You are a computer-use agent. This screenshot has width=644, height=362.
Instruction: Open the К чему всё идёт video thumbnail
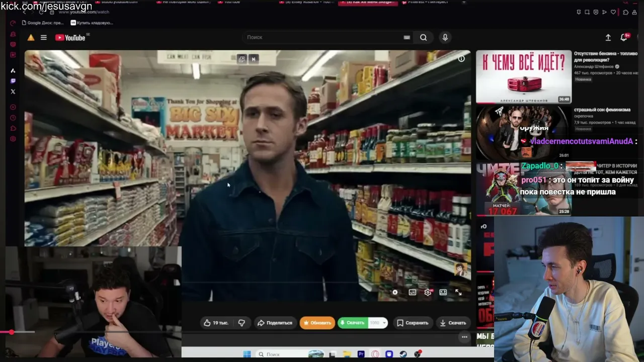pyautogui.click(x=524, y=76)
